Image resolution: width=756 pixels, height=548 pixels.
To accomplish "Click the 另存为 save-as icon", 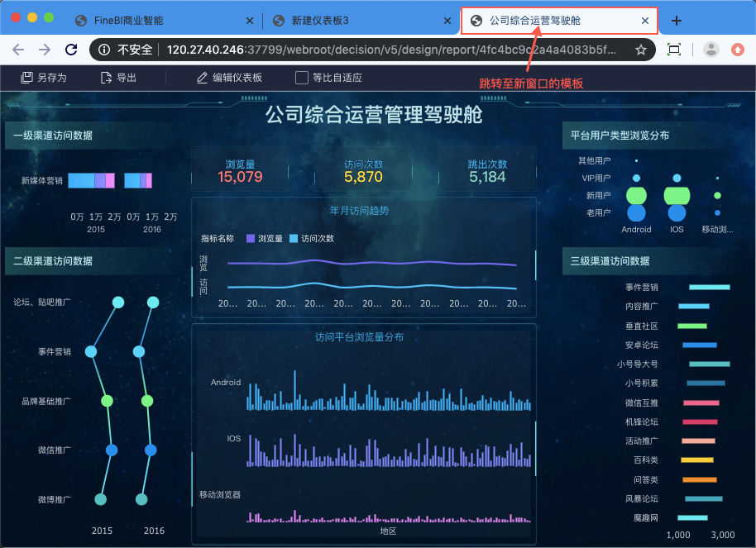I will pos(26,78).
